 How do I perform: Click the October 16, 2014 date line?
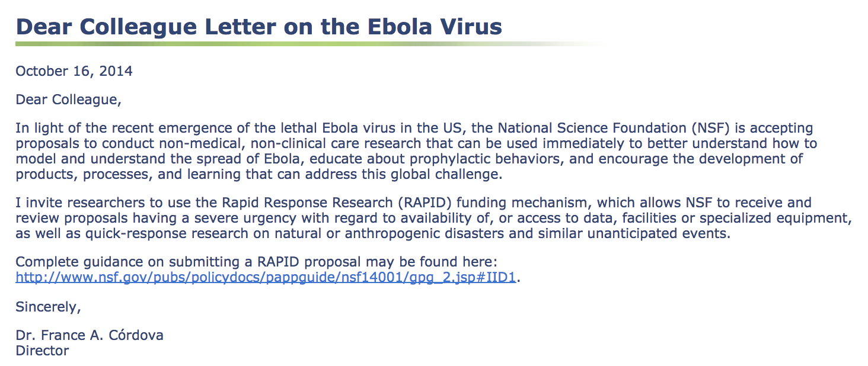pos(74,72)
